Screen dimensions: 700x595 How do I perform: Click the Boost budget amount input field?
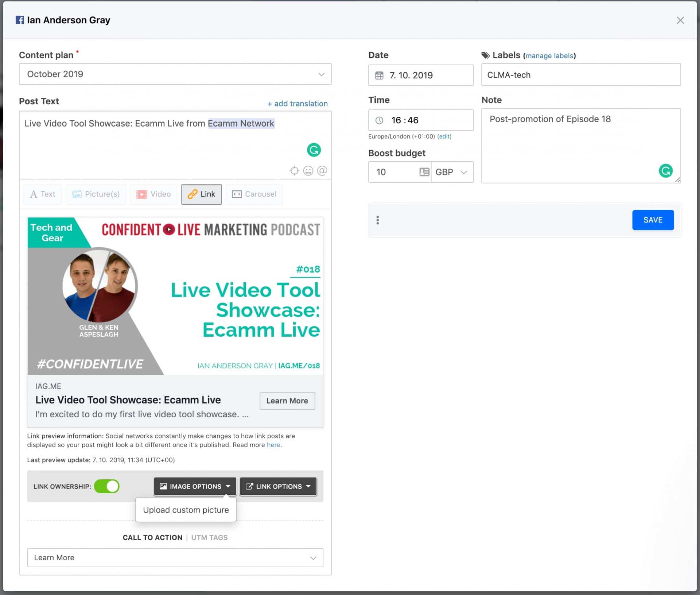pos(393,172)
